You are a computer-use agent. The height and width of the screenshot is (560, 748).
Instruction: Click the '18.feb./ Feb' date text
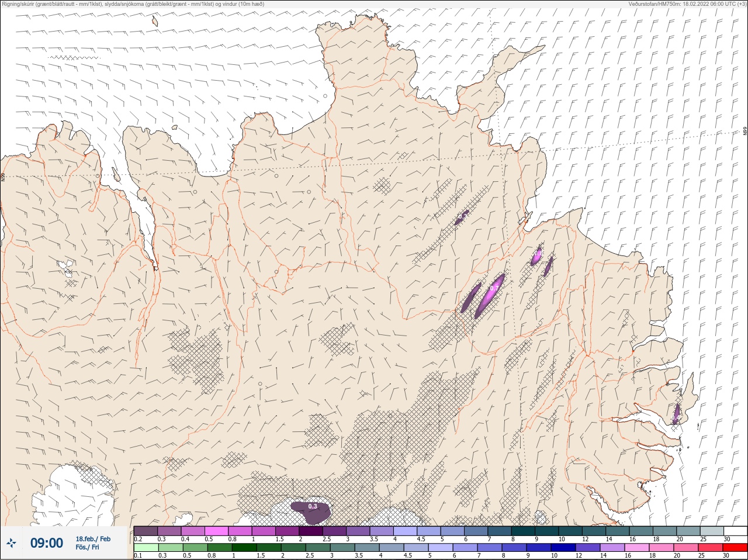coord(93,539)
